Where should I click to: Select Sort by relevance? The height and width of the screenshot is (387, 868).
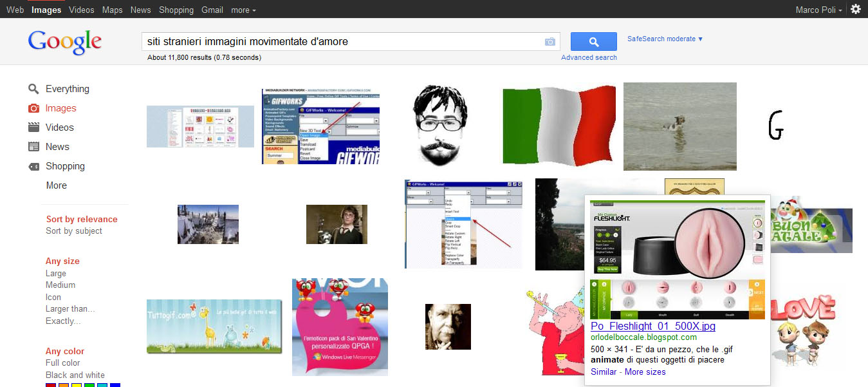tap(82, 219)
